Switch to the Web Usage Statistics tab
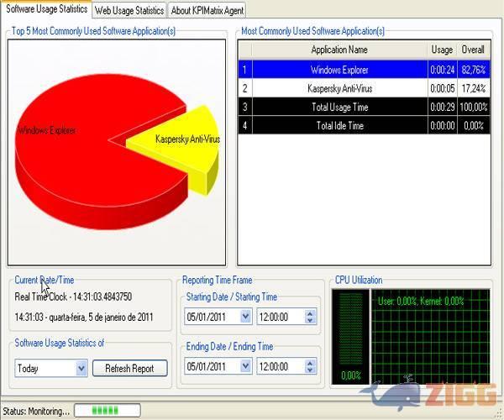 coord(129,11)
